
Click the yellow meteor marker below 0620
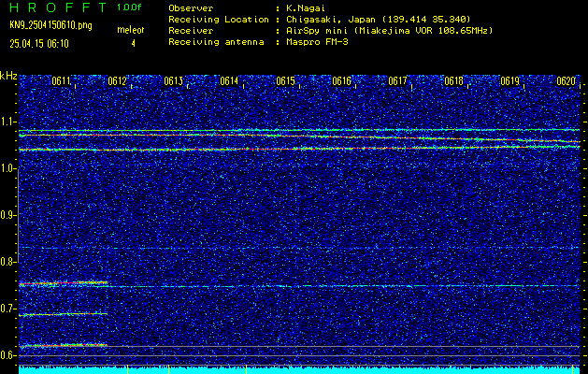tap(573, 369)
